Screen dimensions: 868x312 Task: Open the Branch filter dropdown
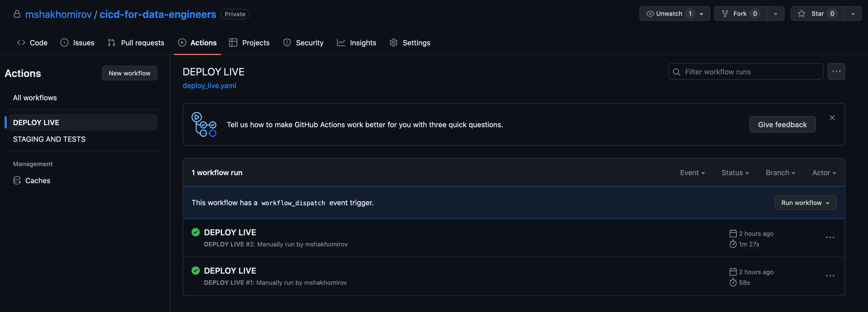(x=780, y=173)
